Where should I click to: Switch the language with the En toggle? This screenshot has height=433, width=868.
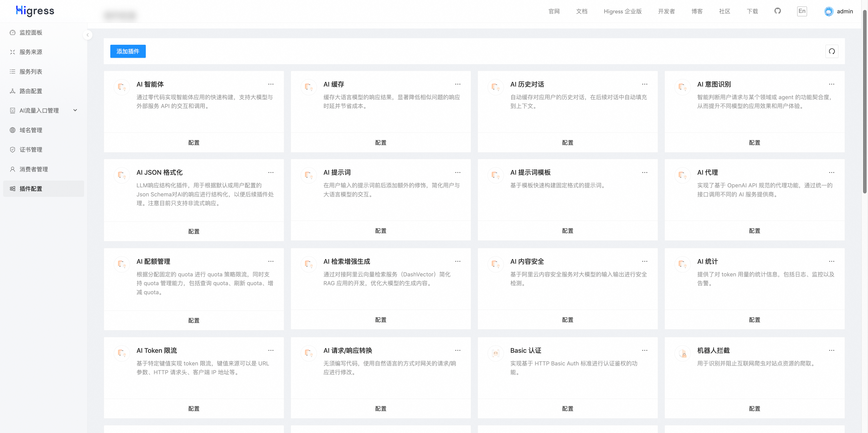click(x=802, y=11)
